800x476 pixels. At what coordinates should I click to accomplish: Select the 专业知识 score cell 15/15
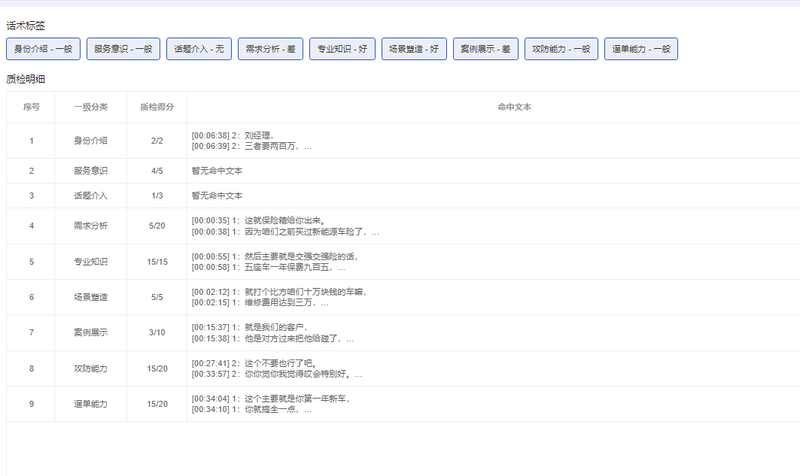(x=157, y=262)
